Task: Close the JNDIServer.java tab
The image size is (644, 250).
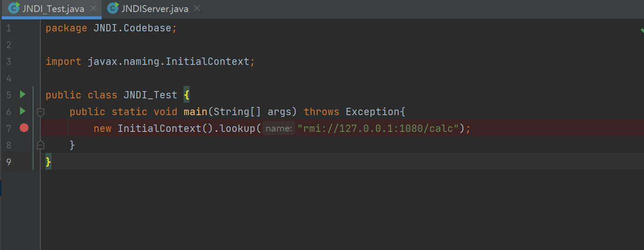Action: click(x=197, y=9)
